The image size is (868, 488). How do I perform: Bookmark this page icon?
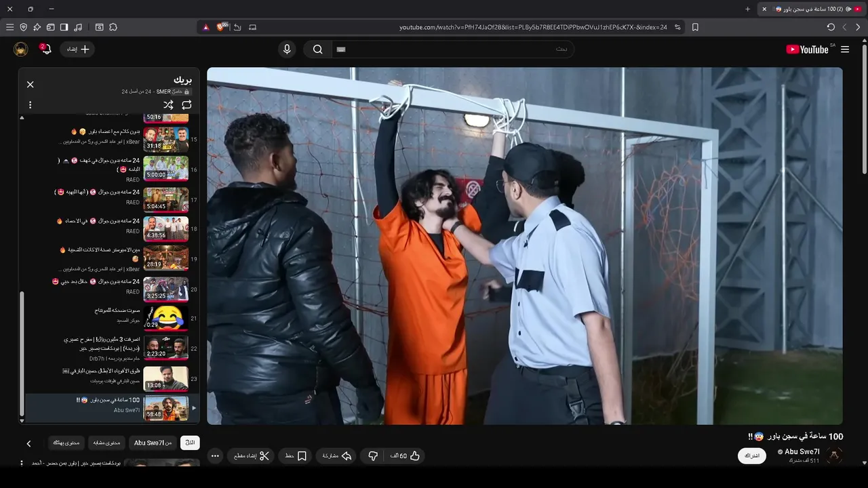695,27
